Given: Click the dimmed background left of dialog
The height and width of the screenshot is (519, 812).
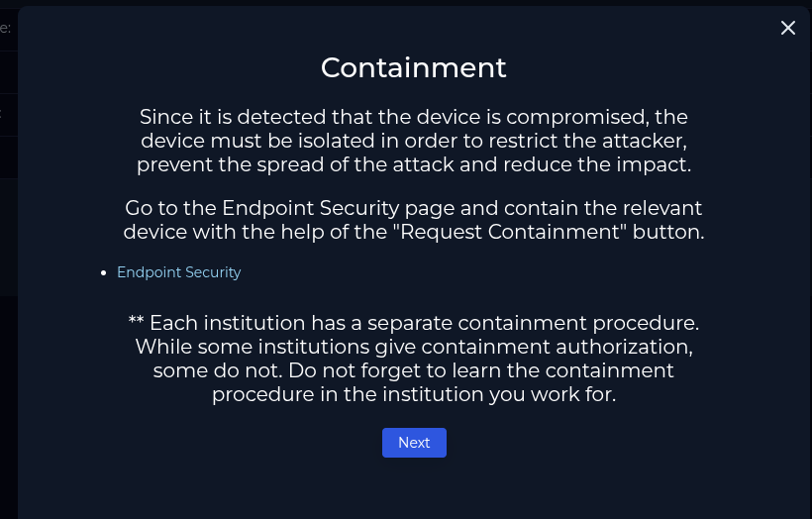Looking at the screenshot, I should 8,396.
